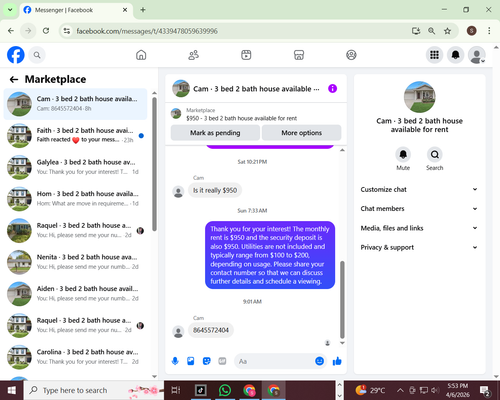This screenshot has width=500, height=400.
Task: Open Faith conversation in the list
Action: tap(75, 135)
